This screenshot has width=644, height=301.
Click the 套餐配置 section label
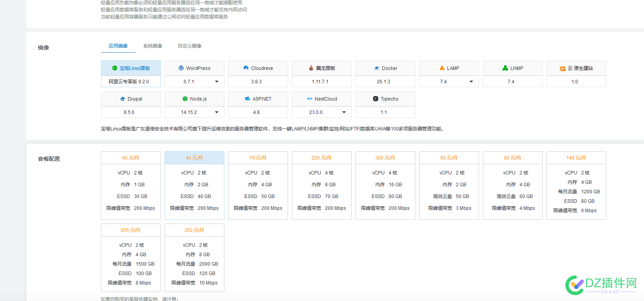coord(49,159)
